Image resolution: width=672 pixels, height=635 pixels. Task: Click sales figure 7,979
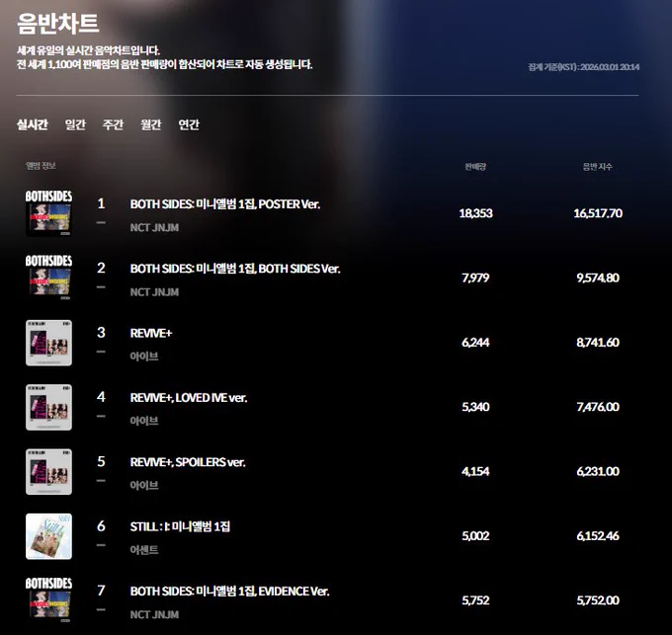(475, 278)
